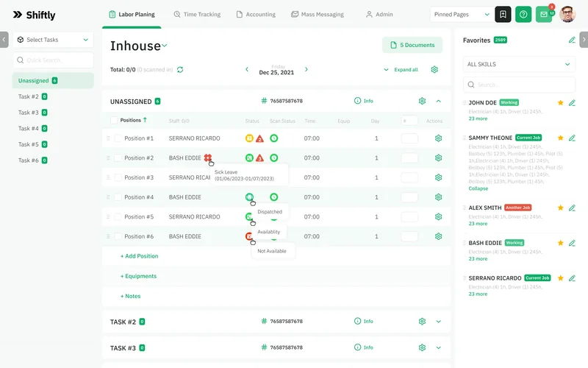Open actions gear for Position #6
Image resolution: width=588 pixels, height=368 pixels.
tap(438, 236)
